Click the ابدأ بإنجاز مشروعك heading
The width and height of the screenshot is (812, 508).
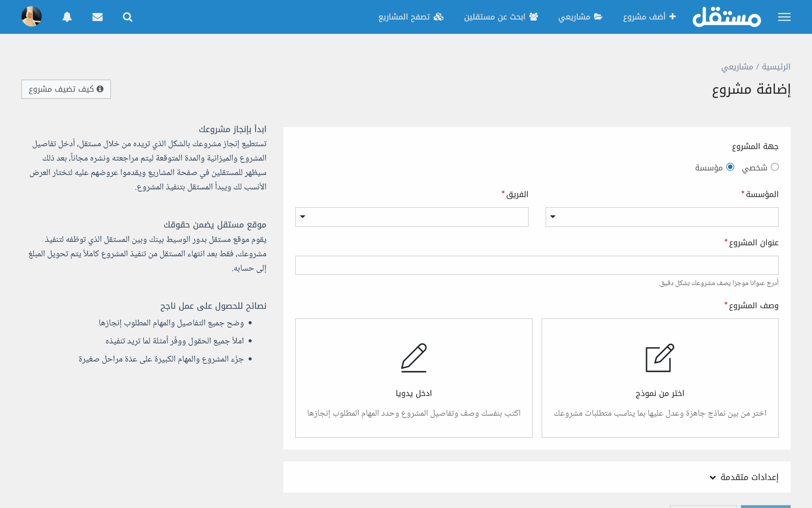tap(232, 129)
